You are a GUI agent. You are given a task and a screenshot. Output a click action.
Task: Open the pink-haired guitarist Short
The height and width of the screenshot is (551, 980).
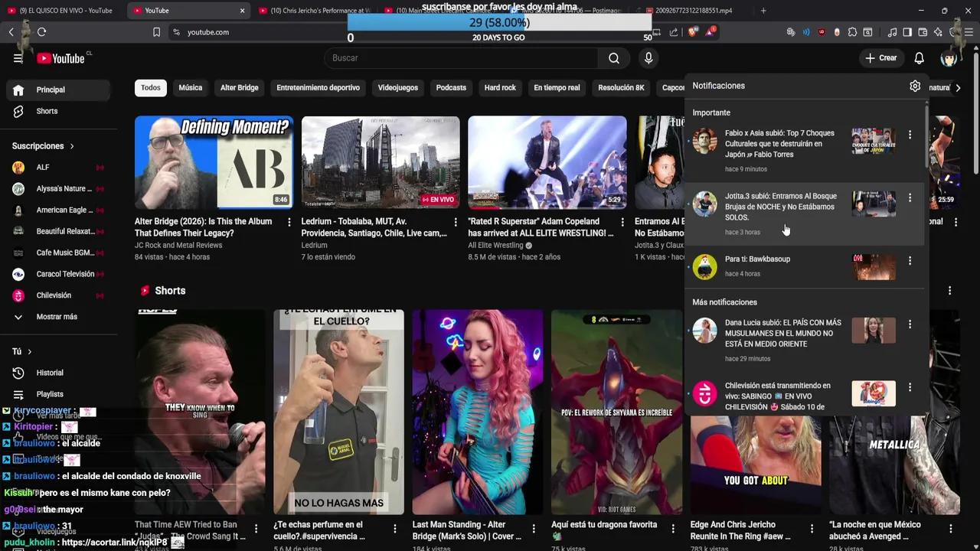pos(478,412)
